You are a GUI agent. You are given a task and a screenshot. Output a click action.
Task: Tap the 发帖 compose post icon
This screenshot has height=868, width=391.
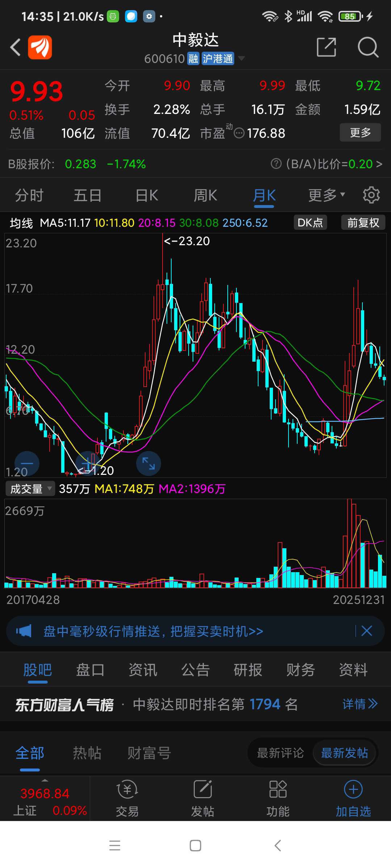coord(203,799)
